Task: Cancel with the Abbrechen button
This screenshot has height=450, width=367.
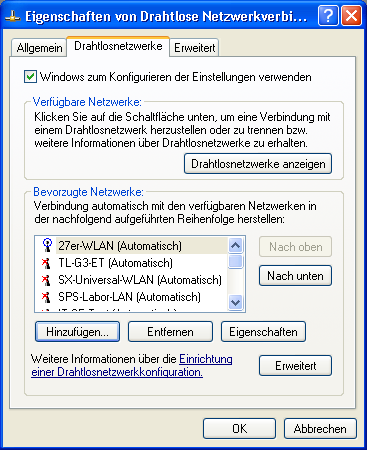Action: click(320, 428)
